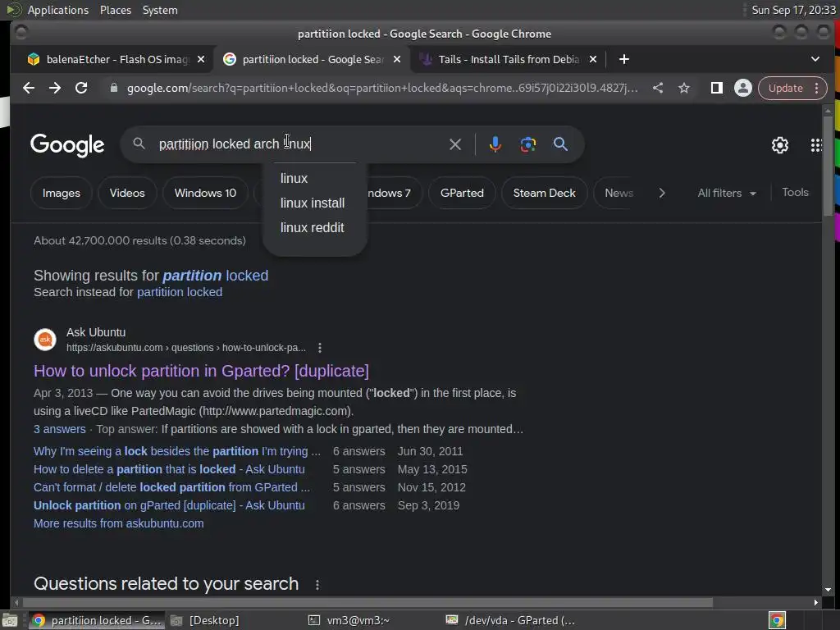Apply the Windows 10 filter chip

pyautogui.click(x=205, y=193)
